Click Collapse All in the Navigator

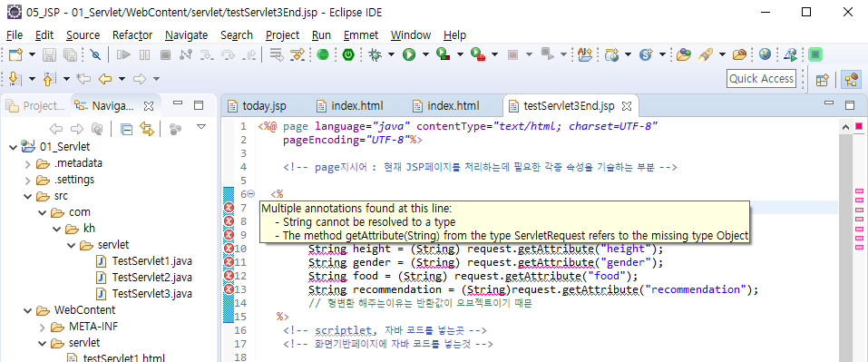127,130
